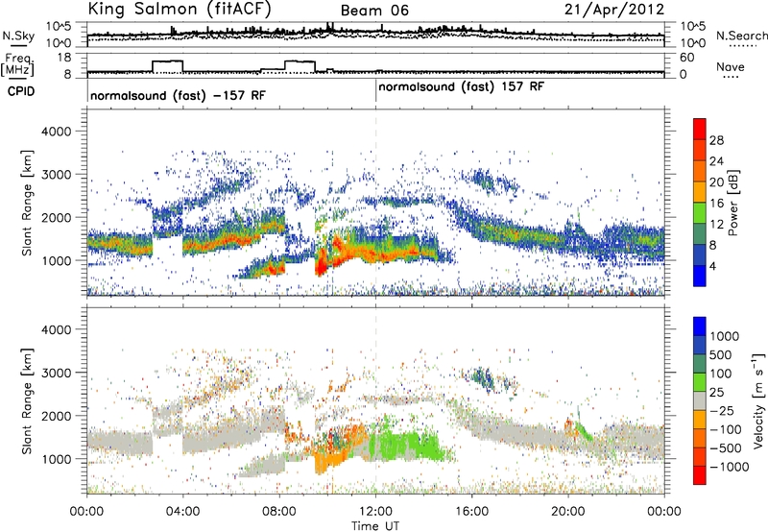
Task: Click the '500' velocity colorbar value
Action: [723, 354]
